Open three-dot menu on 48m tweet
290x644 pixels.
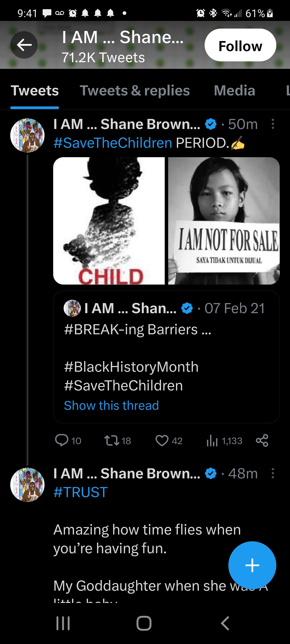[273, 473]
